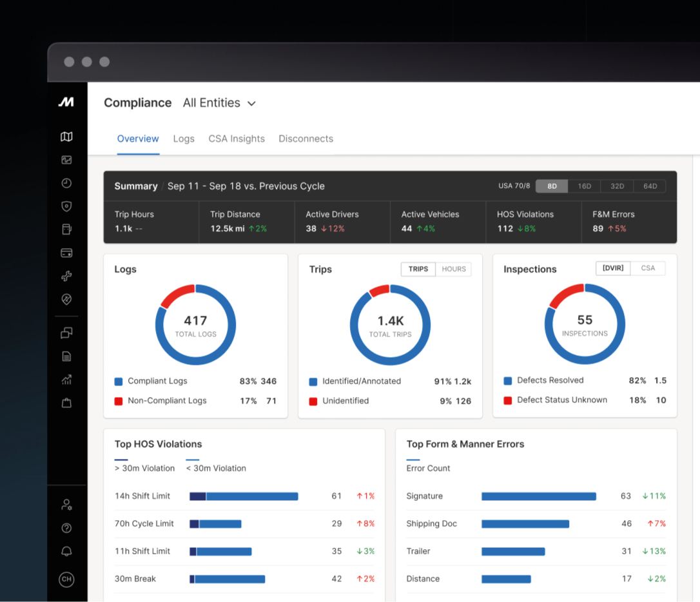Open the help question mark icon
The image size is (700, 602).
coord(66,528)
